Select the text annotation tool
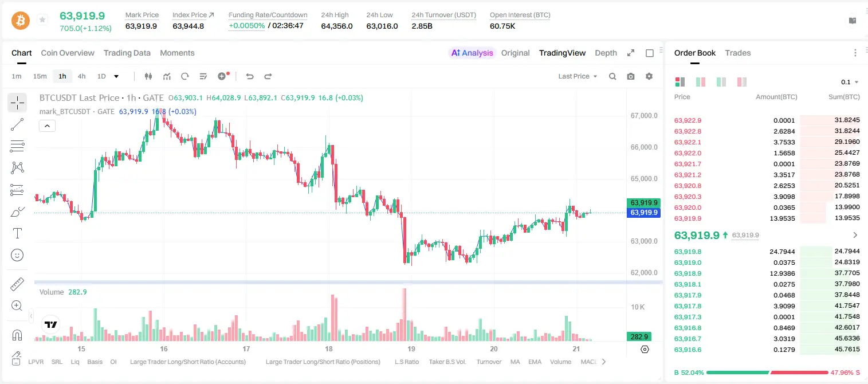Screen dimensions: 868x384 (17, 233)
